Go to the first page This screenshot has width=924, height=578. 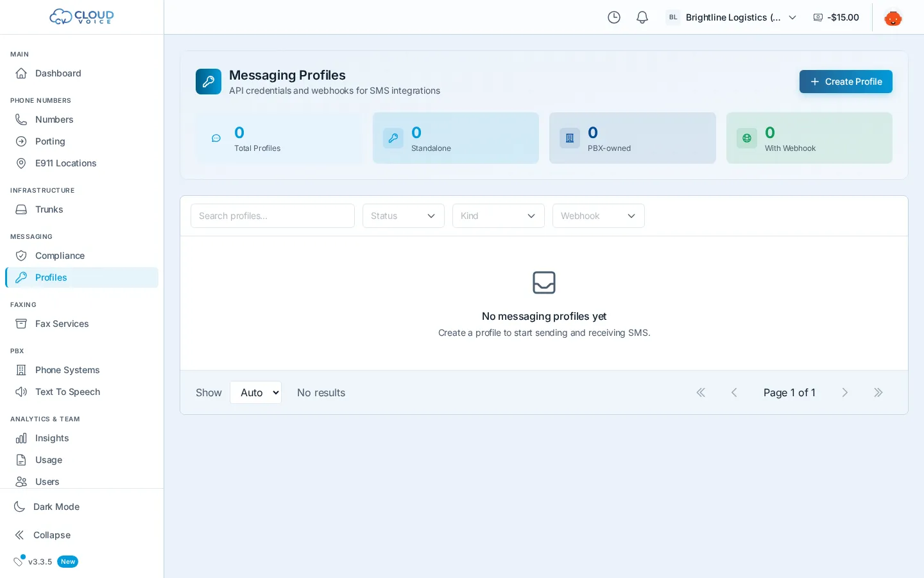tap(701, 392)
